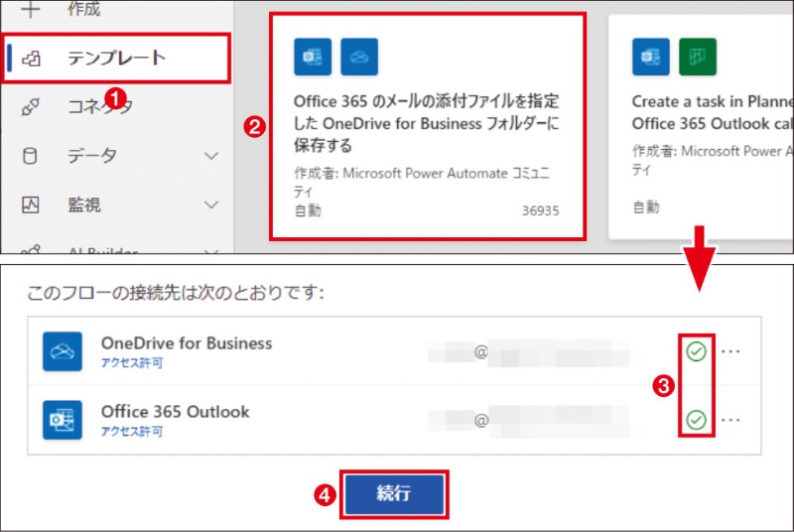
Task: Open the 監視 sidebar item
Action: [84, 204]
